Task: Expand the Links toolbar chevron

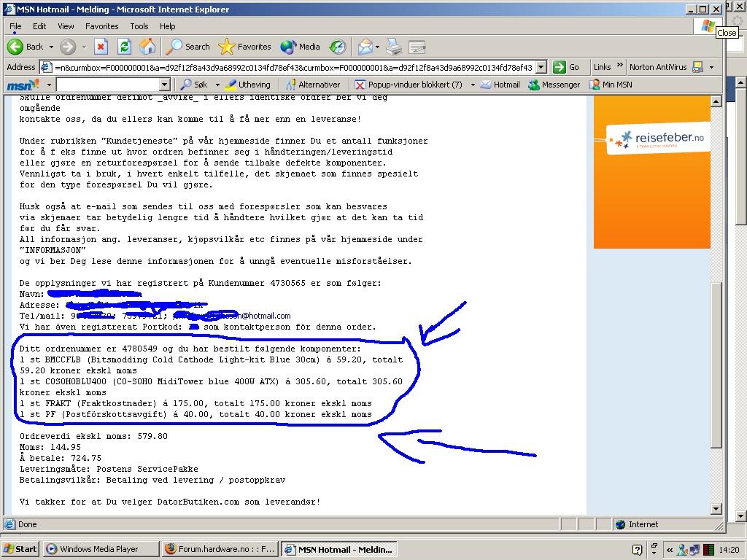Action: (x=620, y=65)
